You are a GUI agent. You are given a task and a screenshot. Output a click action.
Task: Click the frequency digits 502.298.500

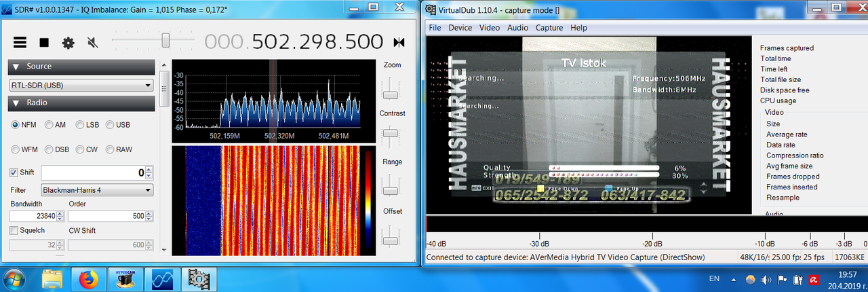(317, 42)
